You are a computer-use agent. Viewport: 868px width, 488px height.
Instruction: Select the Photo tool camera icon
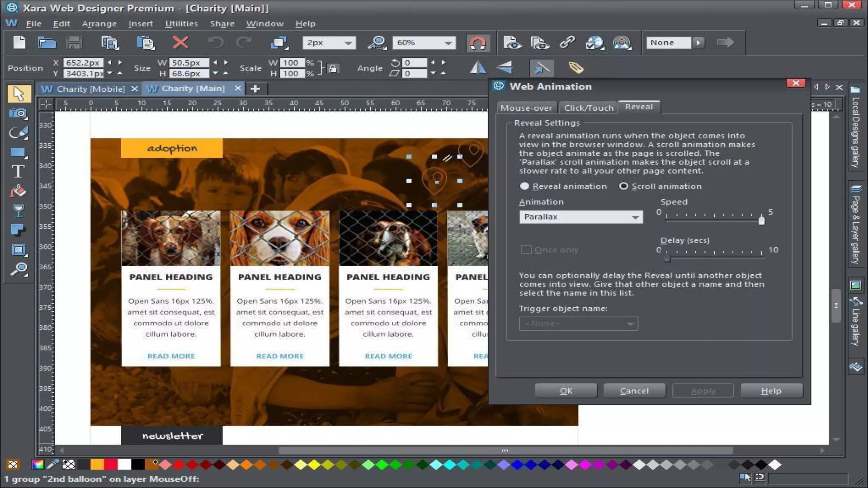pos(18,113)
